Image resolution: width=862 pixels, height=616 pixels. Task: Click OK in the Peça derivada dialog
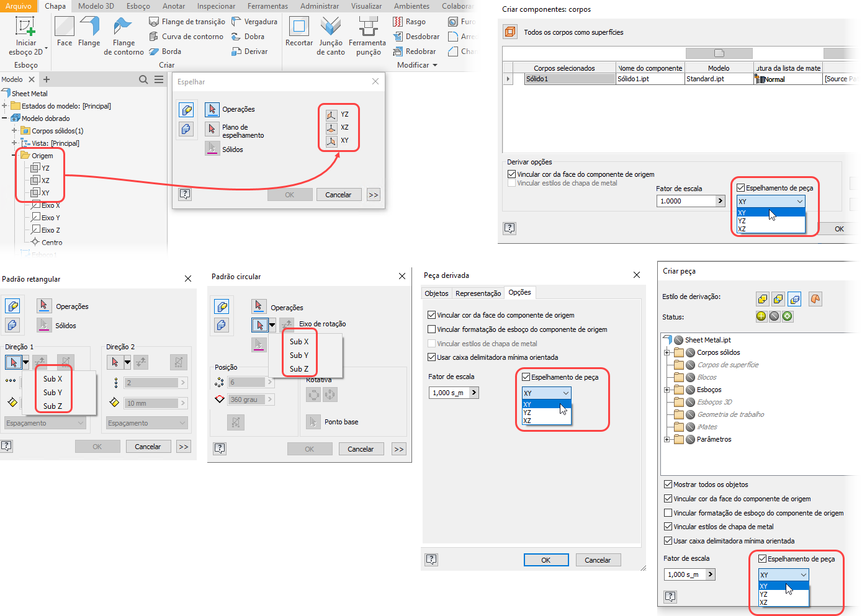(x=546, y=560)
